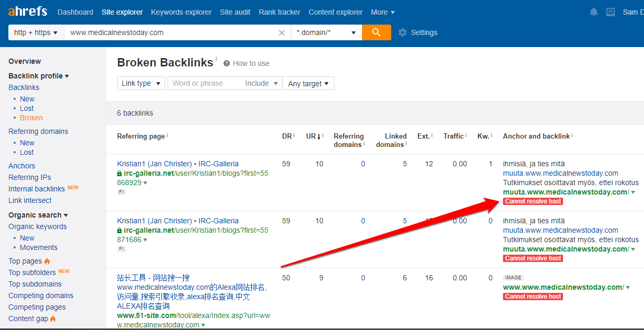644x330 pixels.
Task: Sort by the Ext. column header
Action: [424, 136]
